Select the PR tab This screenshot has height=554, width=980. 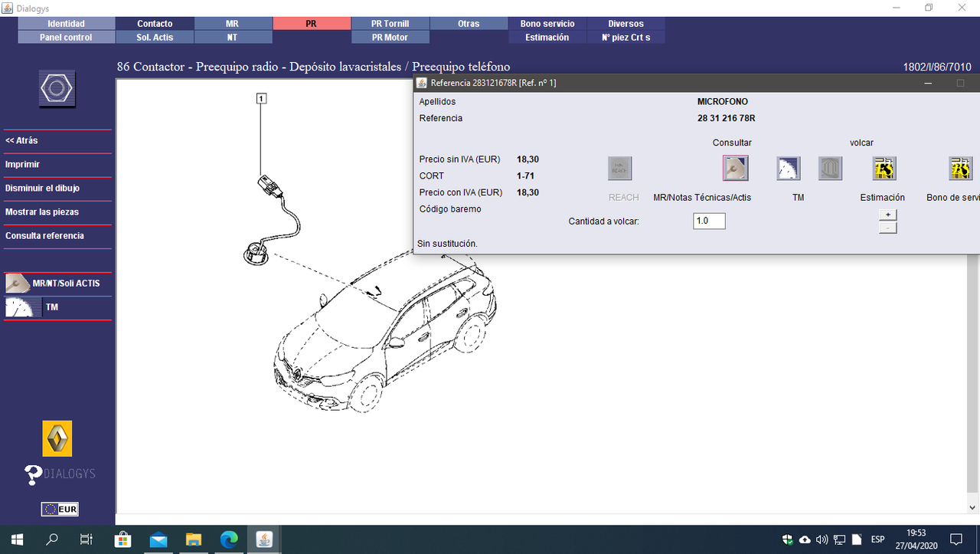(x=311, y=24)
